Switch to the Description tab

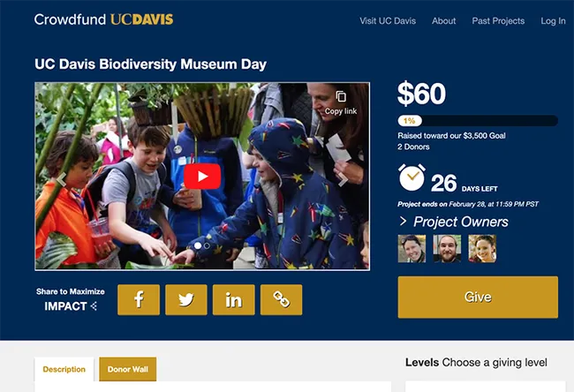64,369
